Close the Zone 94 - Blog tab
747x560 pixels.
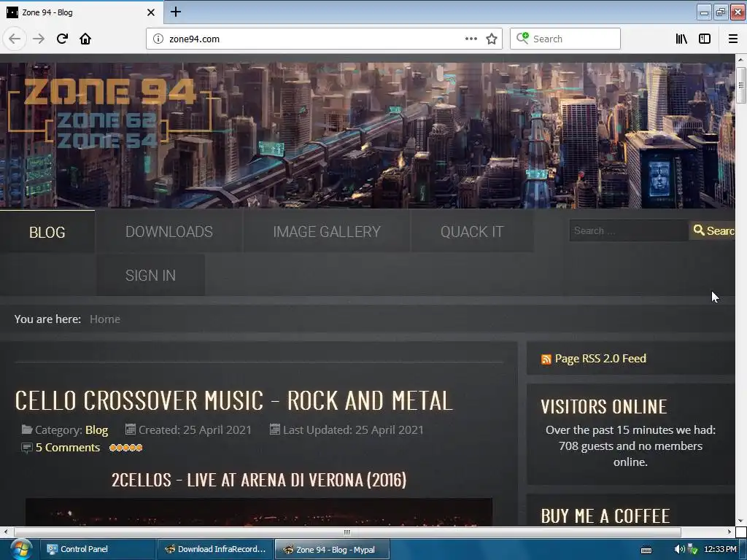[x=150, y=12]
